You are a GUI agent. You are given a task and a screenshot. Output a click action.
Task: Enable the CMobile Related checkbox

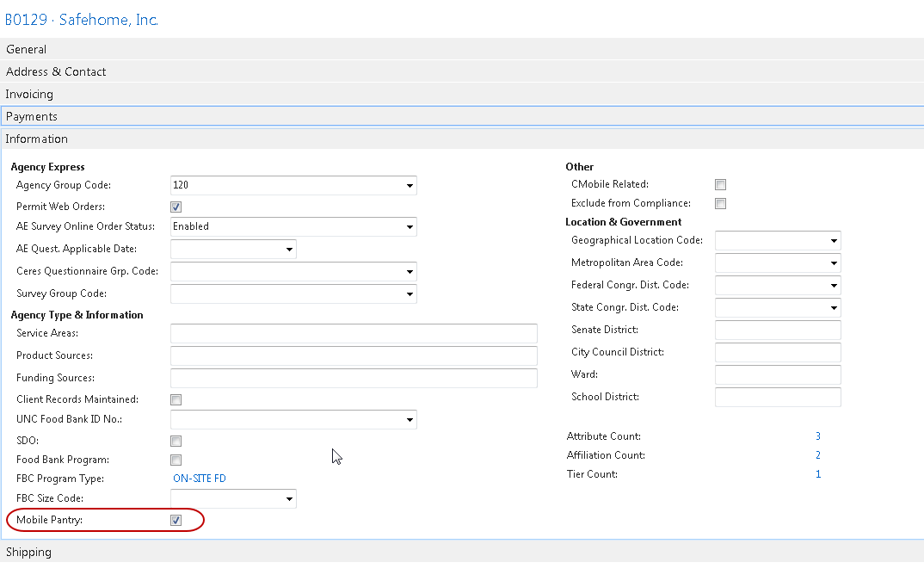coord(721,185)
